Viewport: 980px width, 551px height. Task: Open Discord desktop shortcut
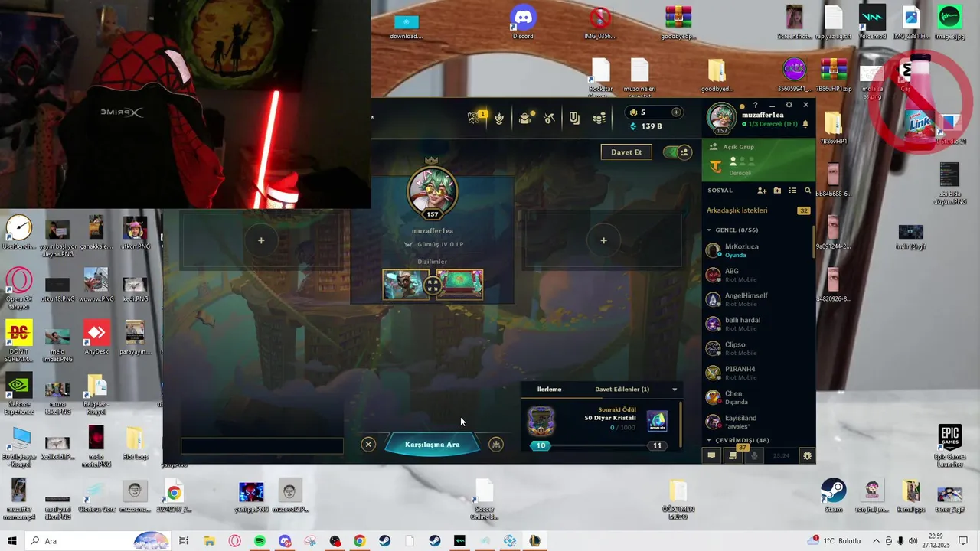523,22
